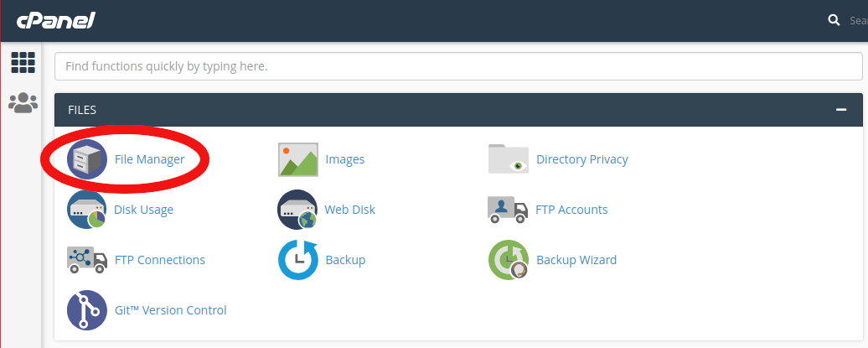The height and width of the screenshot is (348, 868).
Task: Click the FTP Accounts truck icon
Action: (x=508, y=210)
